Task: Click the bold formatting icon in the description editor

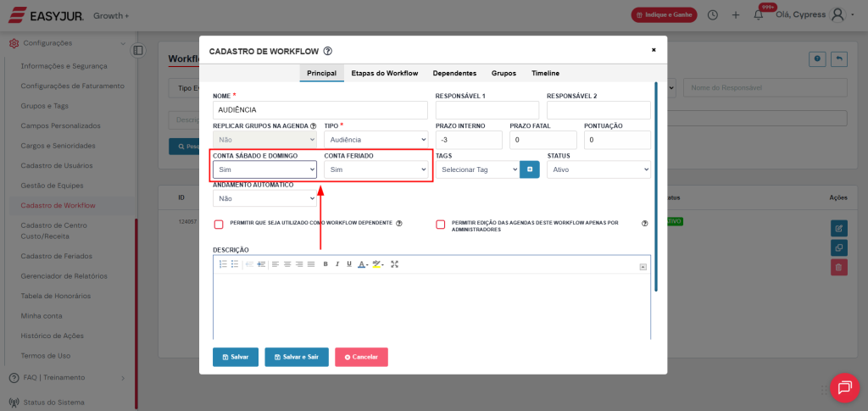Action: click(325, 264)
